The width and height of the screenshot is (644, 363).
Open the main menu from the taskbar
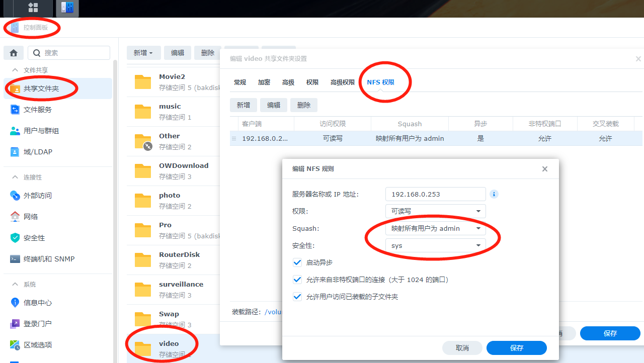pyautogui.click(x=33, y=8)
